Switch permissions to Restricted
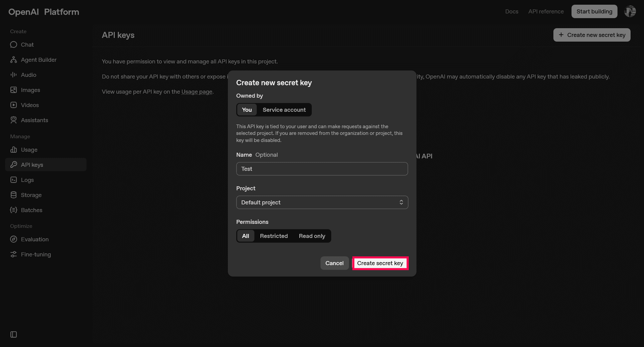 274,236
